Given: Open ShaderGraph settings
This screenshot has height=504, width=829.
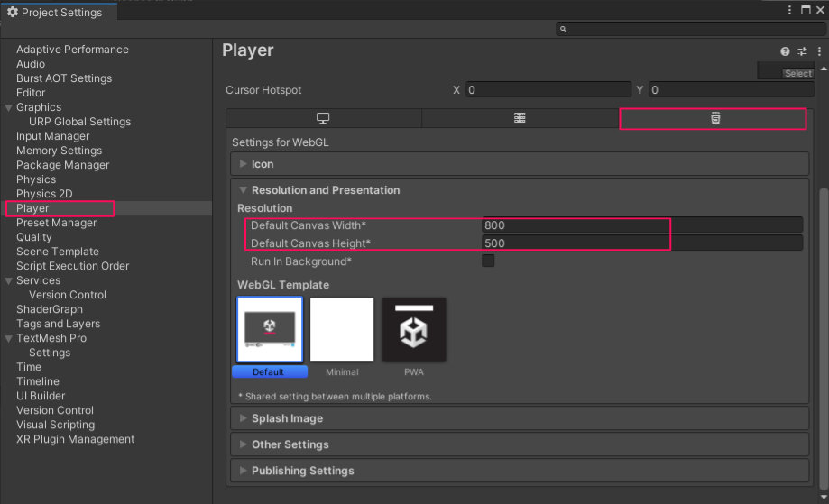Looking at the screenshot, I should point(50,309).
